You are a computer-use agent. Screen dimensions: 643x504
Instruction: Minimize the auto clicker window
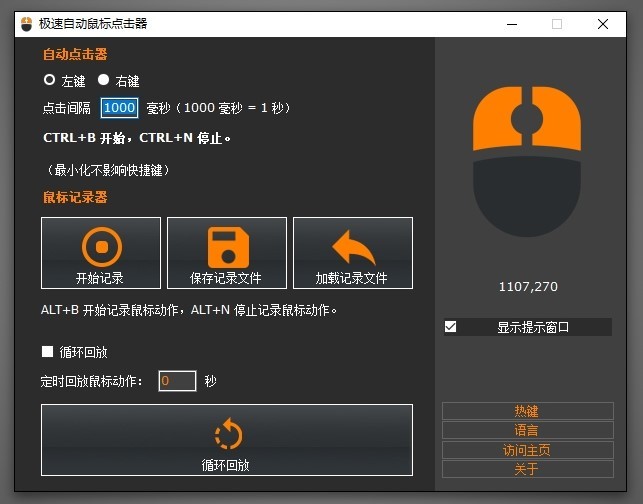pyautogui.click(x=512, y=24)
